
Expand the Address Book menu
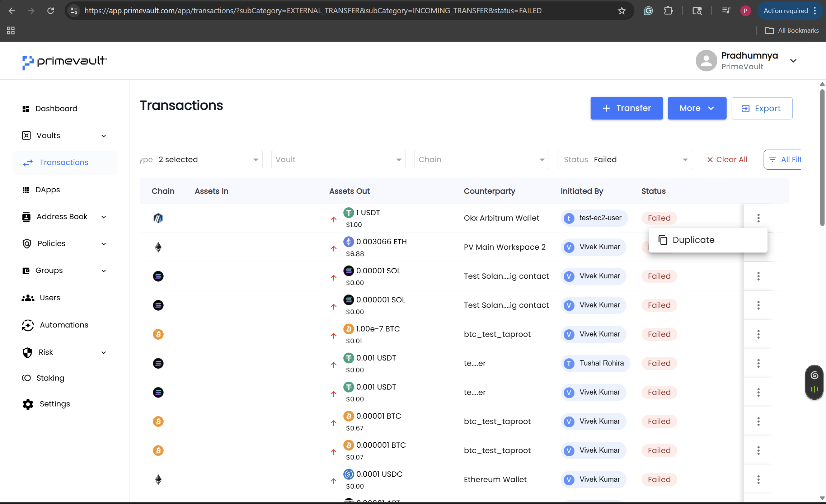point(65,217)
